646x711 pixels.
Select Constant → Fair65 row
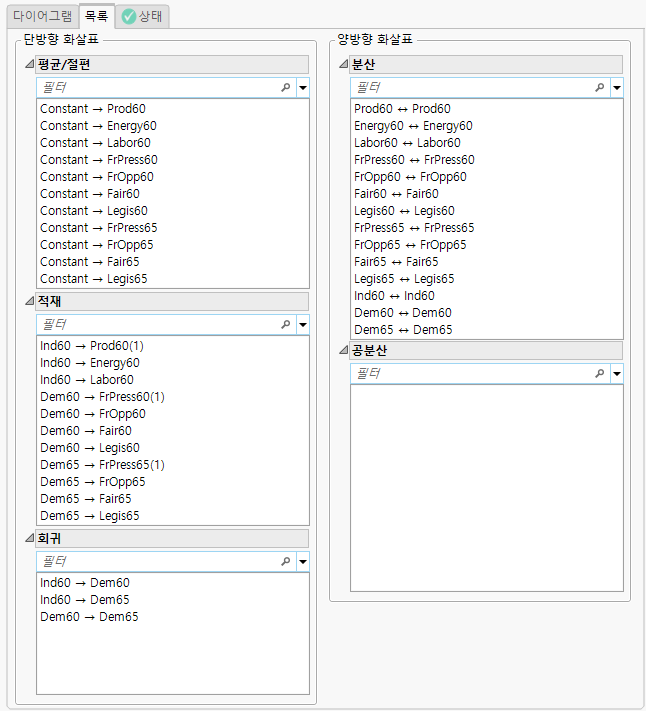tap(173, 262)
